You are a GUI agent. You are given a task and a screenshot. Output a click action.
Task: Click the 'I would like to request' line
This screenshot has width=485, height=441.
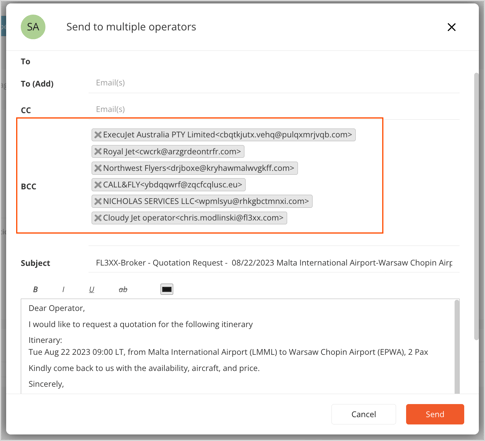(141, 324)
